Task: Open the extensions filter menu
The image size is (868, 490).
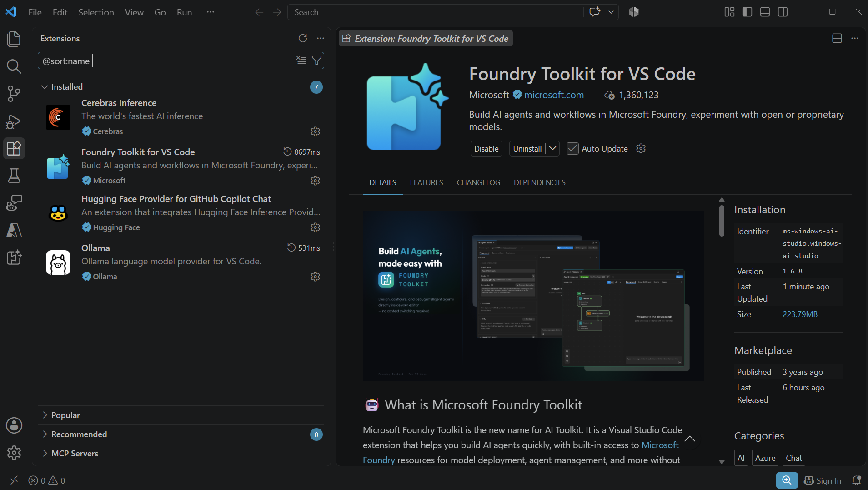Action: (317, 60)
